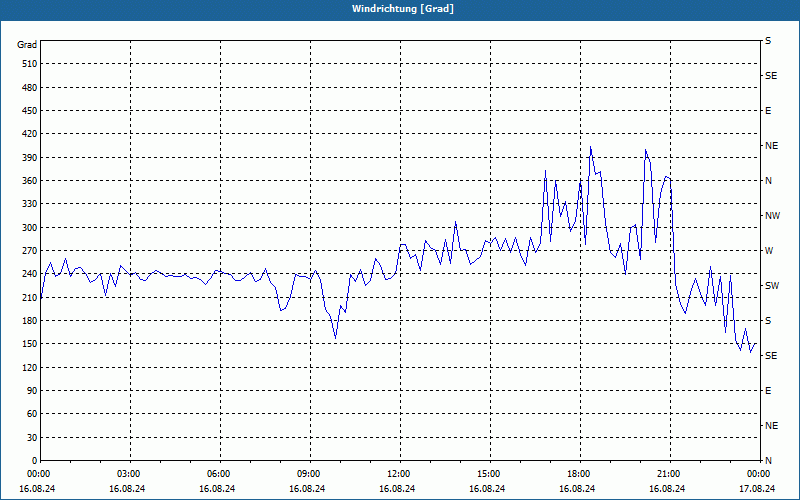
Task: Click the 'Windrichtung [Grad]' chart title
Action: (403, 9)
